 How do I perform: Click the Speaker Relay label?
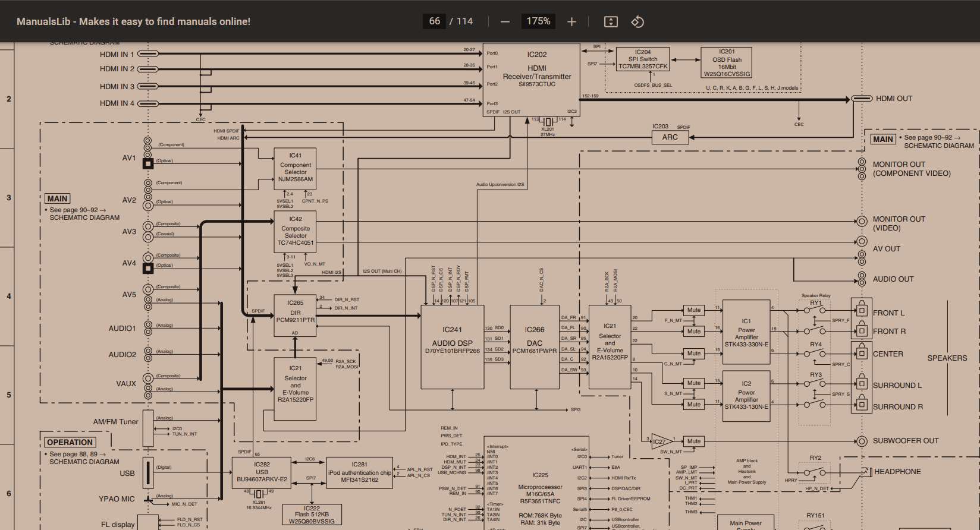click(x=816, y=296)
